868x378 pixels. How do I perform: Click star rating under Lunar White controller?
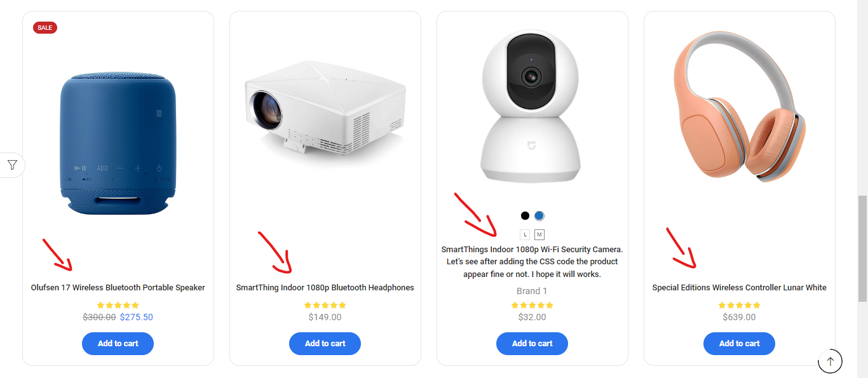(x=739, y=305)
